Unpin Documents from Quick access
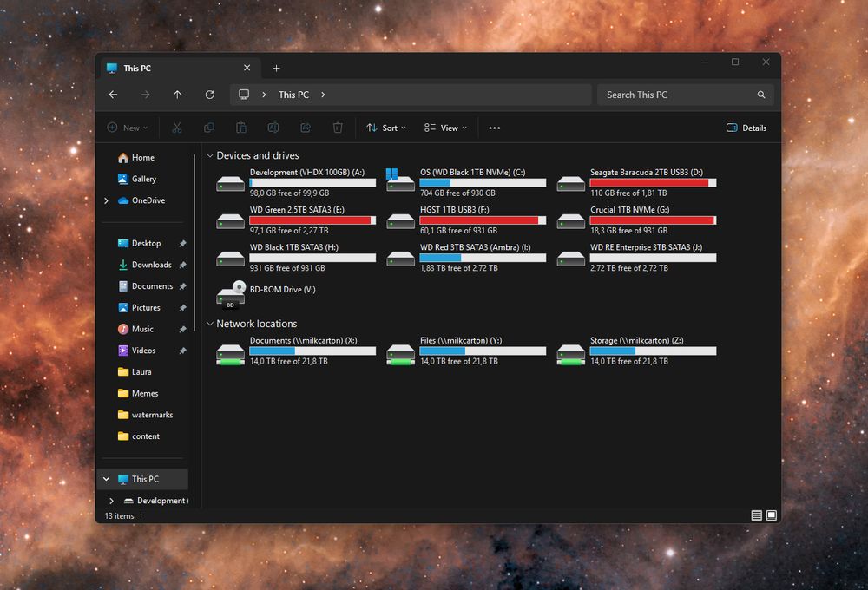This screenshot has height=590, width=868. pyautogui.click(x=182, y=286)
